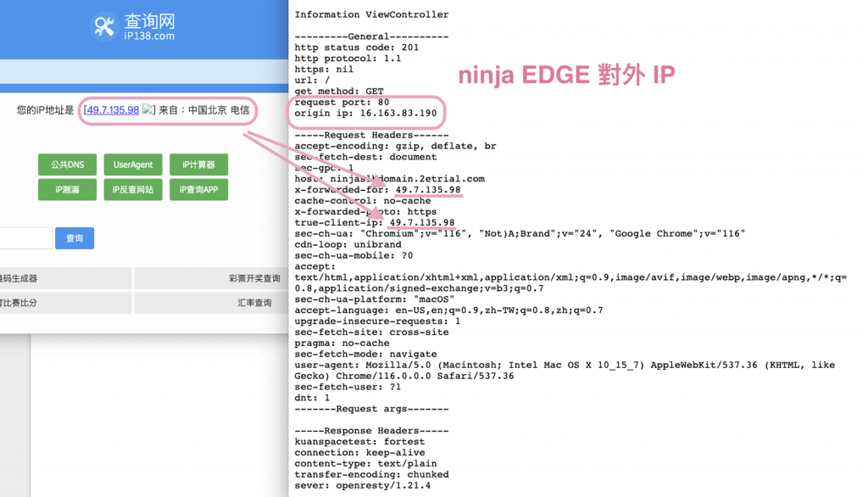Select the accept-language header line
The image size is (868, 497).
448,310
